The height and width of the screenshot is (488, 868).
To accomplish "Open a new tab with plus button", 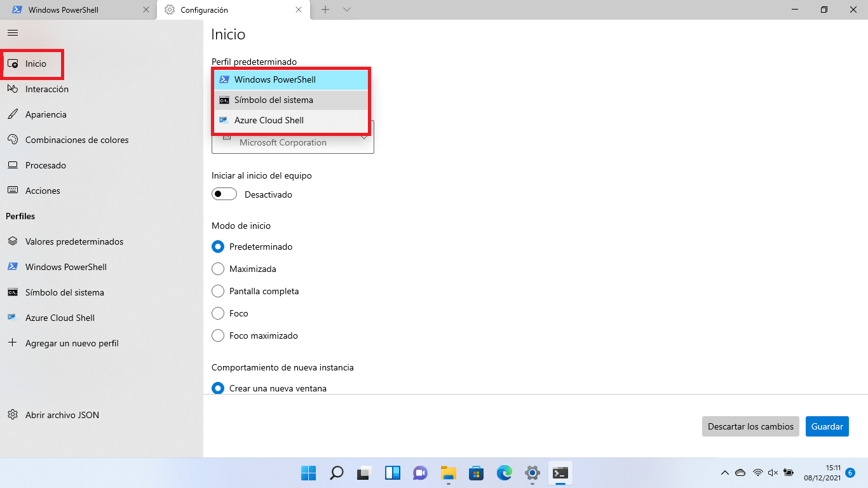I will 325,10.
